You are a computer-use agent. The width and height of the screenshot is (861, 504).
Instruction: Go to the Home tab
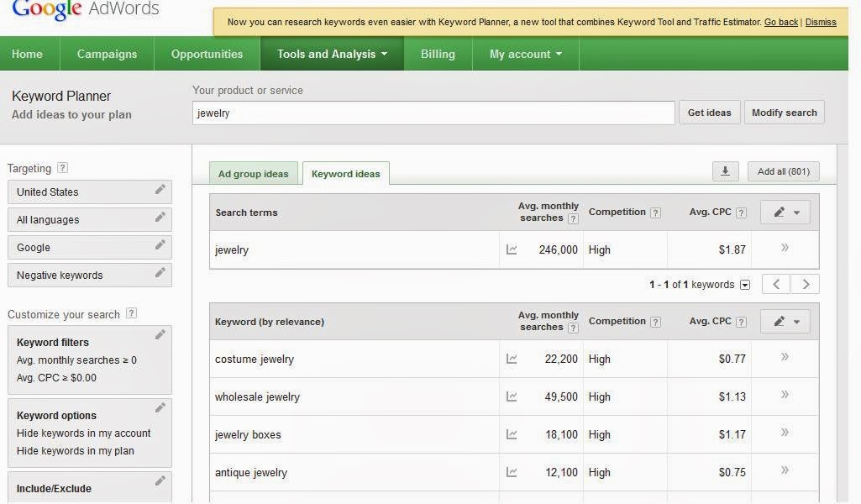coord(27,54)
